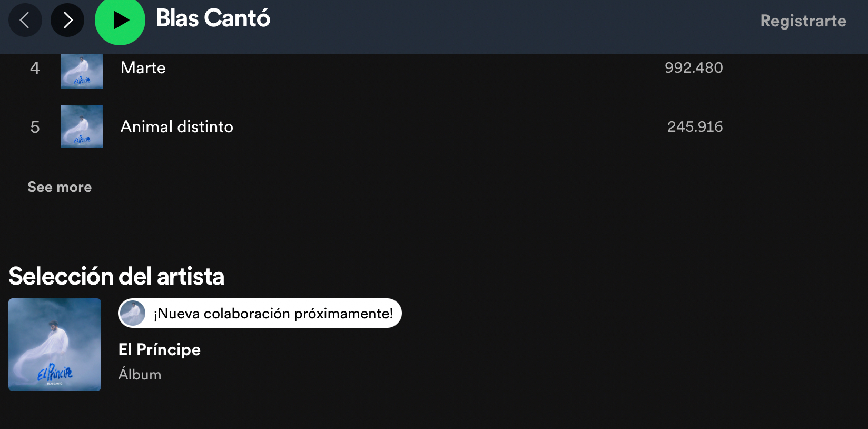Click the green play button for Blas Cantó
868x429 pixels.
tap(120, 20)
